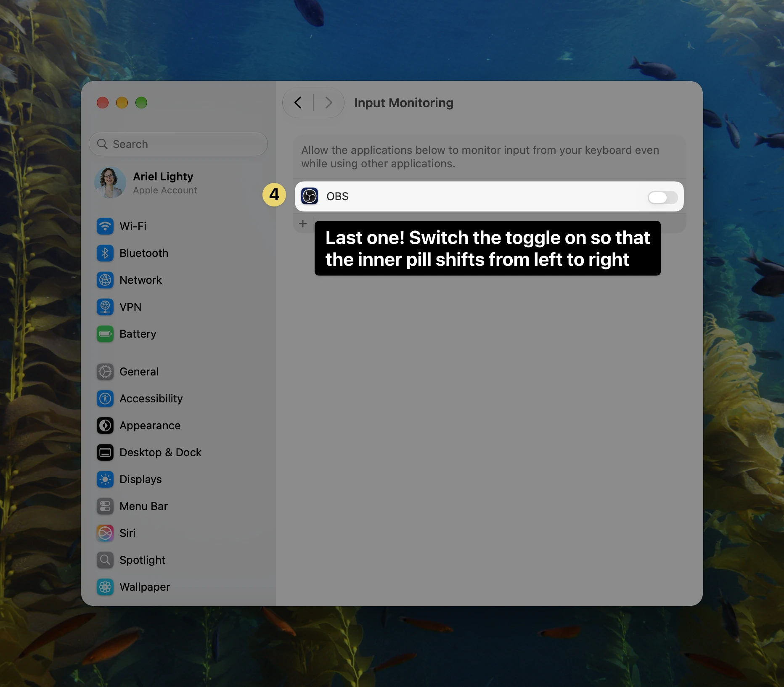Click the Ariel Lighty profile picture
The image size is (784, 687).
[x=110, y=183]
